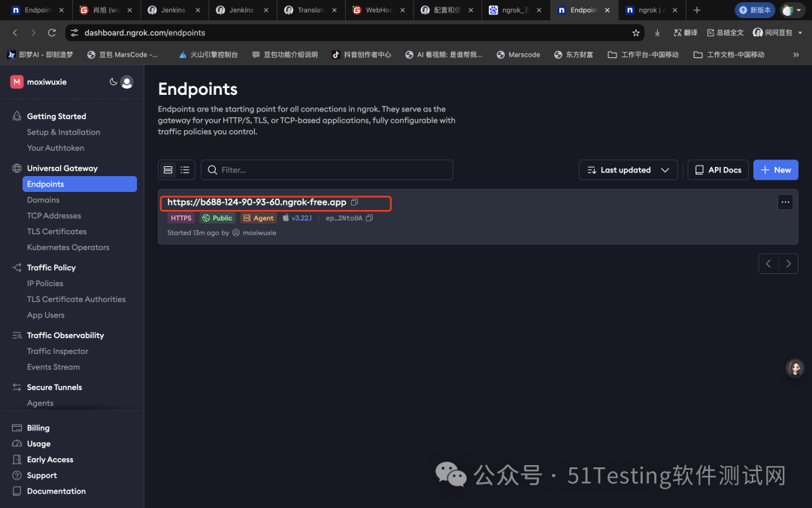
Task: Go to previous page of endpoints
Action: click(768, 264)
